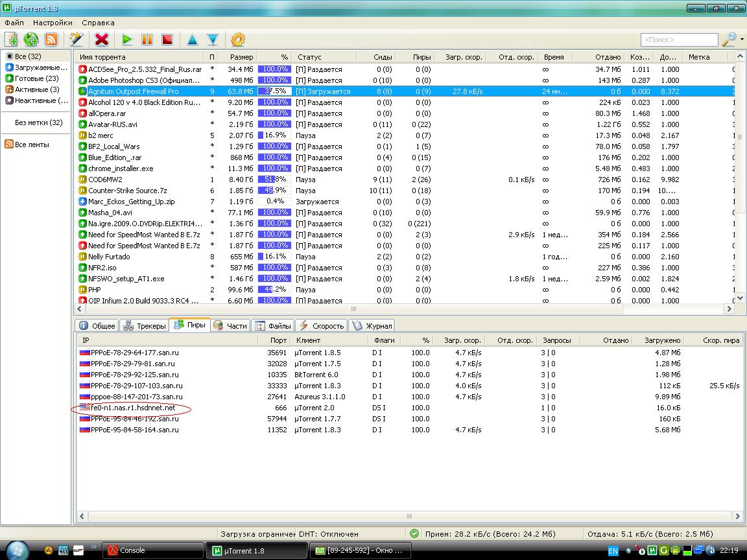Viewport: 747px width, 560px height.
Task: Select the COD6MW2 torrent row
Action: (105, 180)
